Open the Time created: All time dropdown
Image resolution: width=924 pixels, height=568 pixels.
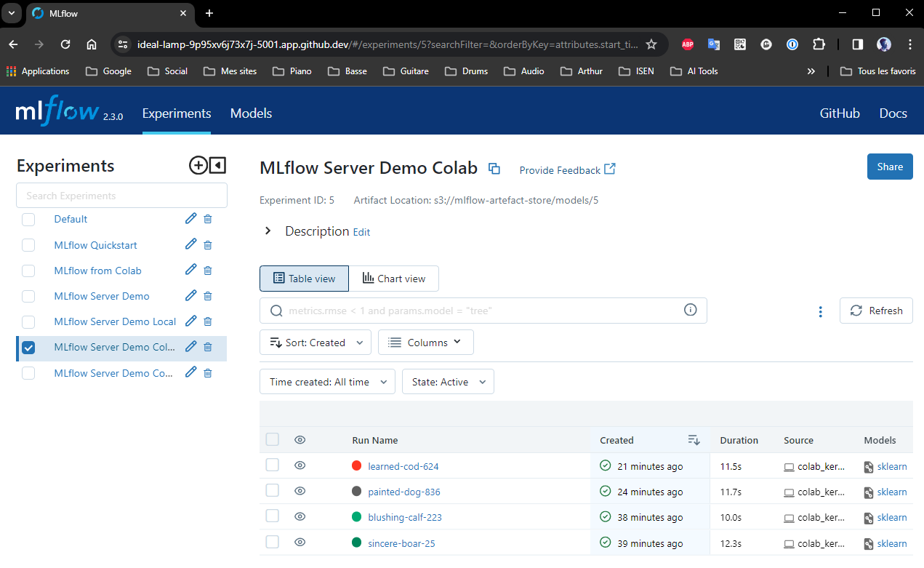pyautogui.click(x=327, y=382)
